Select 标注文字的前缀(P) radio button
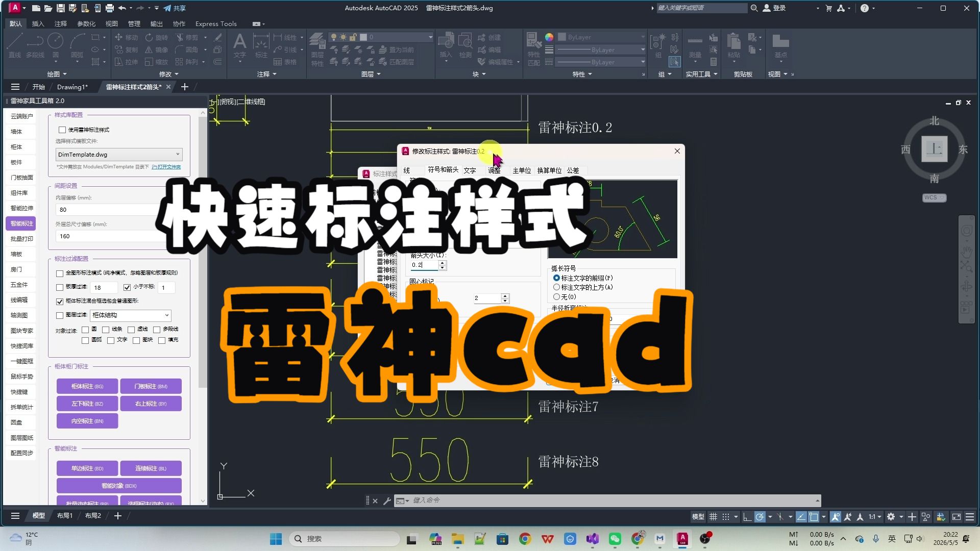The image size is (980, 551). click(x=556, y=278)
